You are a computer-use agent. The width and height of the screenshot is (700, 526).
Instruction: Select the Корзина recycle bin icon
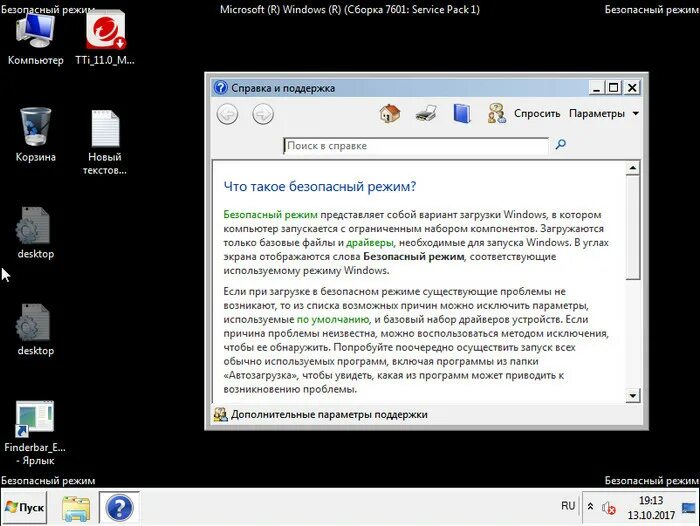(x=36, y=135)
